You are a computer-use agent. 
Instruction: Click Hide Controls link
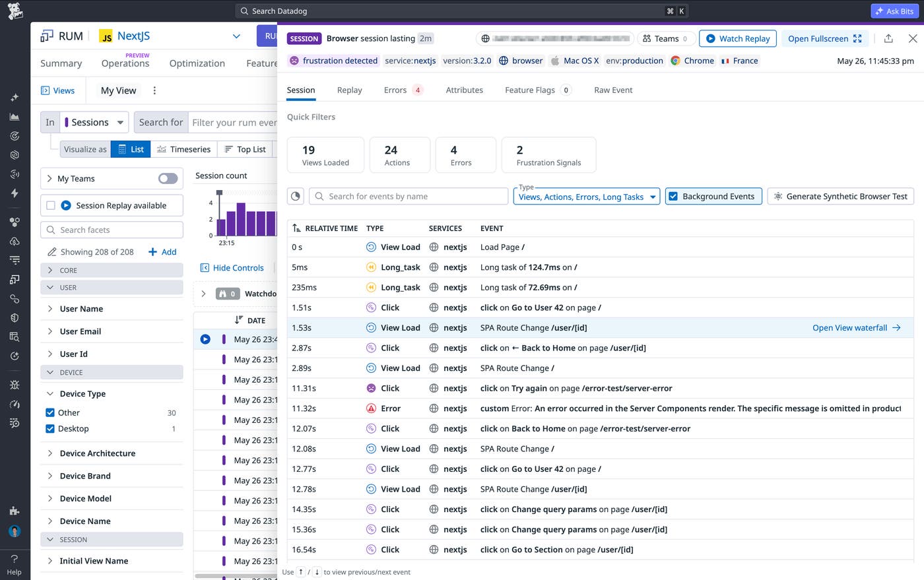click(232, 268)
